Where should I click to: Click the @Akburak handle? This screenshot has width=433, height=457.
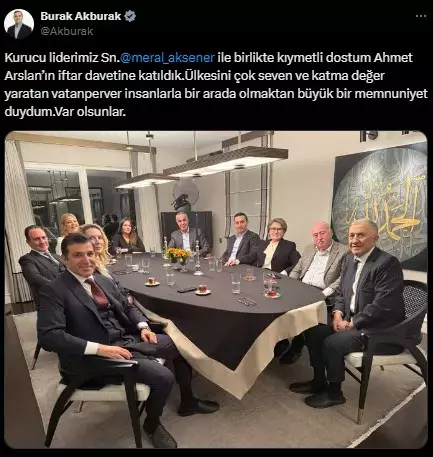pyautogui.click(x=67, y=31)
